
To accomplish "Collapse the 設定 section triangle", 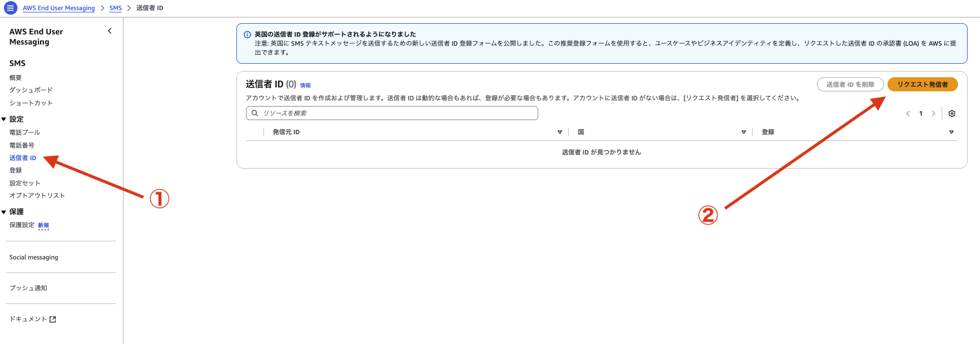I will (4, 119).
